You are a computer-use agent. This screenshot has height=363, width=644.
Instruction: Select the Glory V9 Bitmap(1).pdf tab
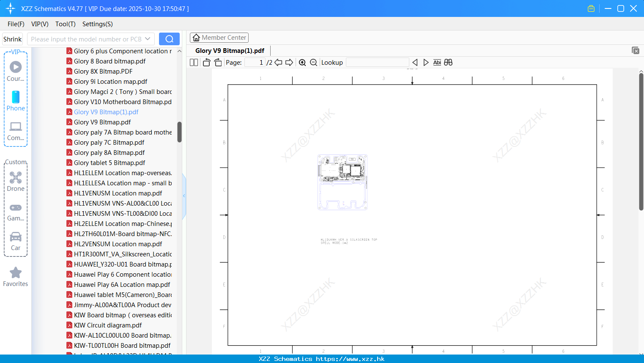(x=230, y=51)
